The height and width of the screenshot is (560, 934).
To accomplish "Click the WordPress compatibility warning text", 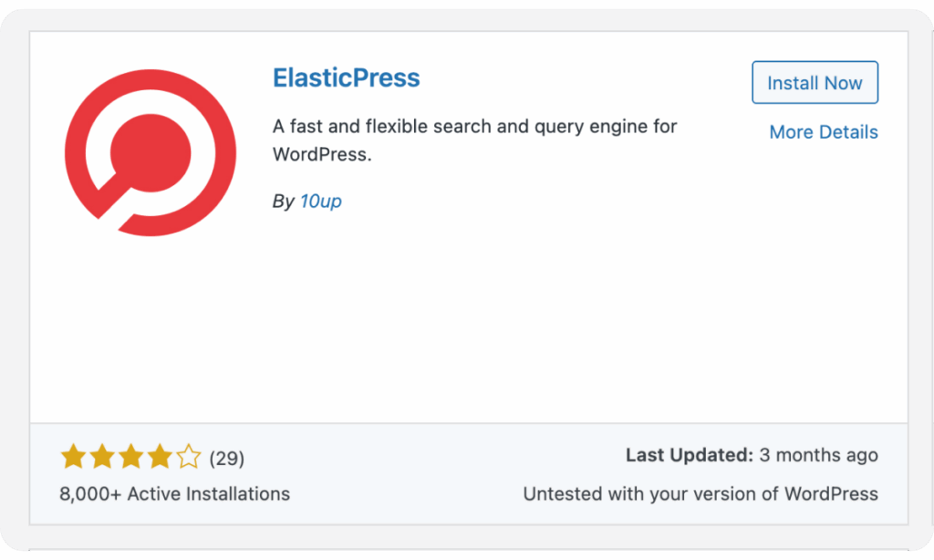I will point(700,493).
